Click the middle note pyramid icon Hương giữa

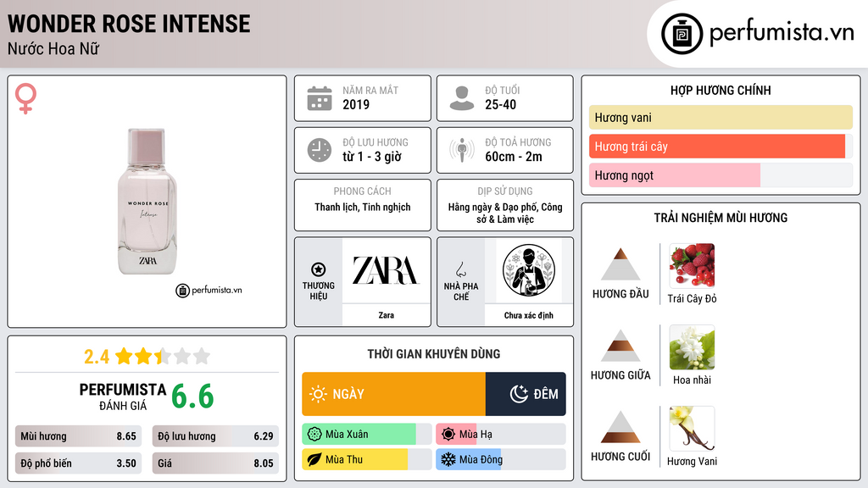tap(620, 346)
